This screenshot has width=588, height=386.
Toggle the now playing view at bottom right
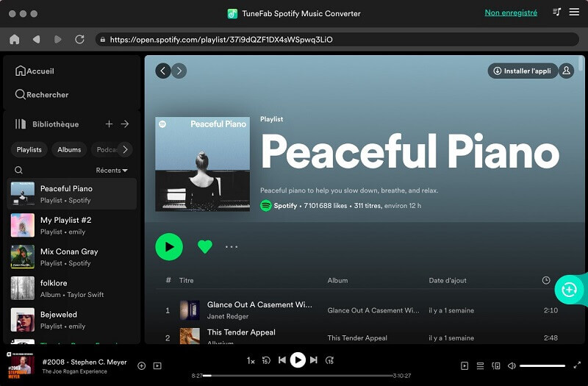tap(465, 365)
